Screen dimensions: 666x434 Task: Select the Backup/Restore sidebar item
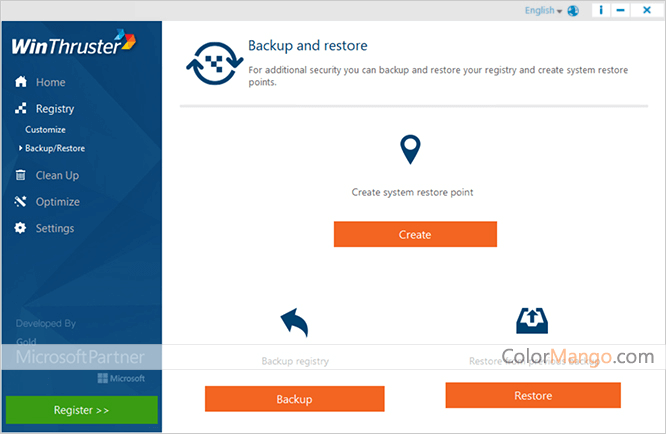coord(55,148)
